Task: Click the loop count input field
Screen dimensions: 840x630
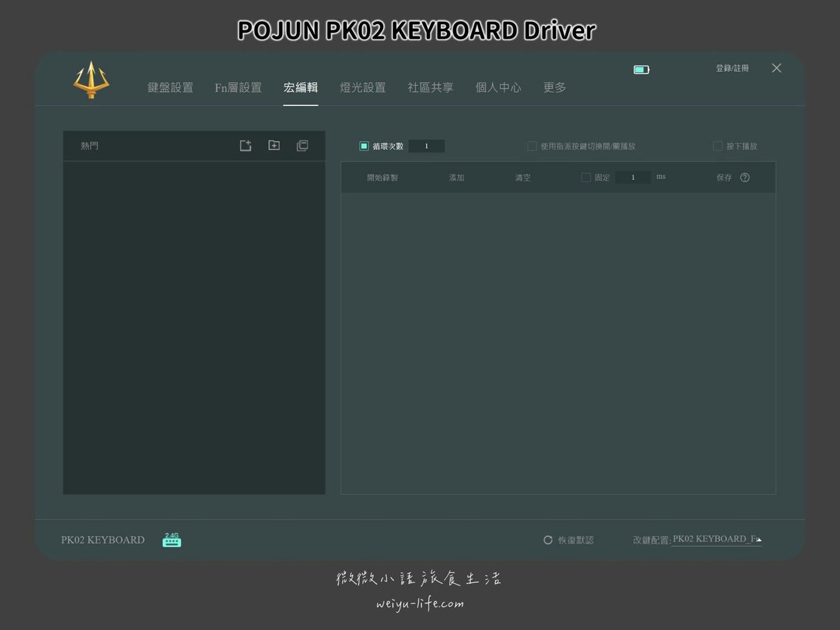Action: (427, 146)
